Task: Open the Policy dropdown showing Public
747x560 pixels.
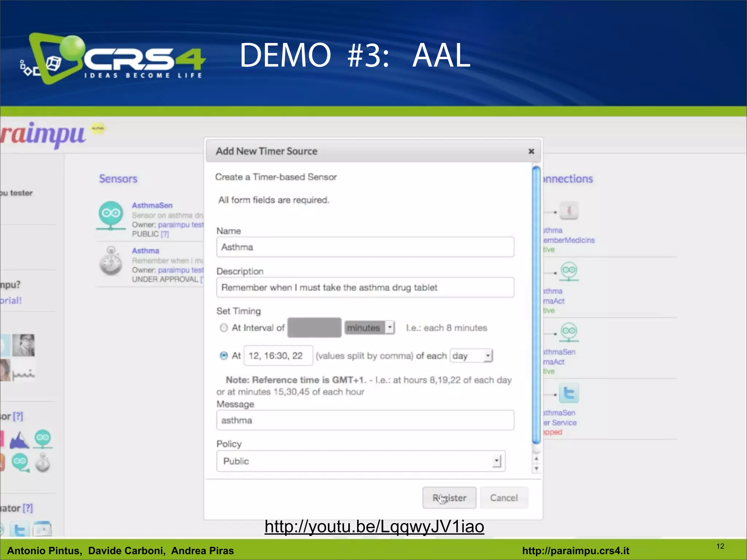Action: pyautogui.click(x=361, y=461)
